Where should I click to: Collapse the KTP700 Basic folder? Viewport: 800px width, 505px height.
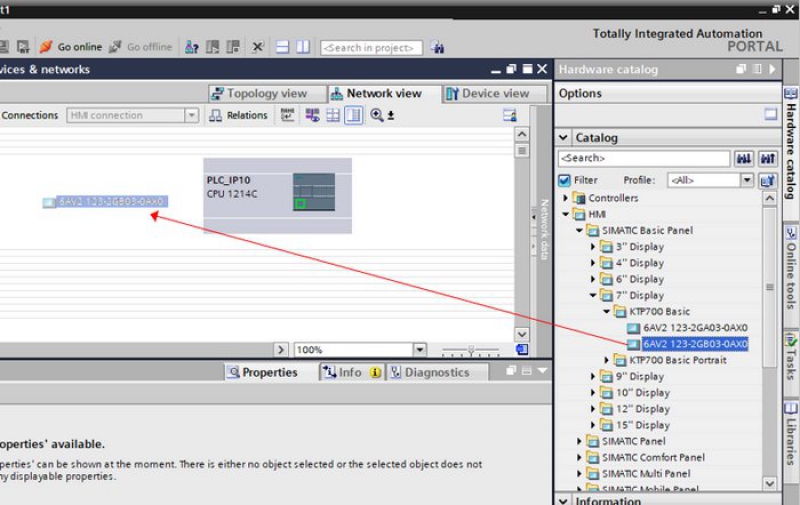607,312
